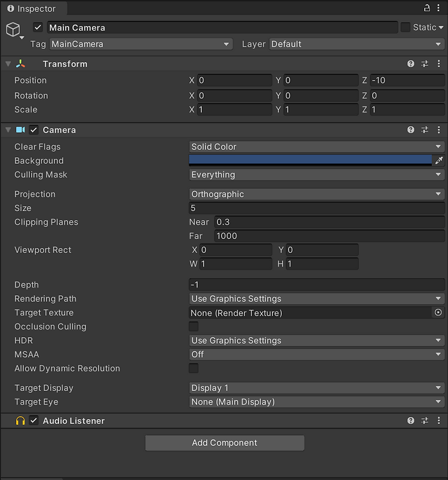Open the Camera help reference icon
448x480 pixels.
coord(411,130)
